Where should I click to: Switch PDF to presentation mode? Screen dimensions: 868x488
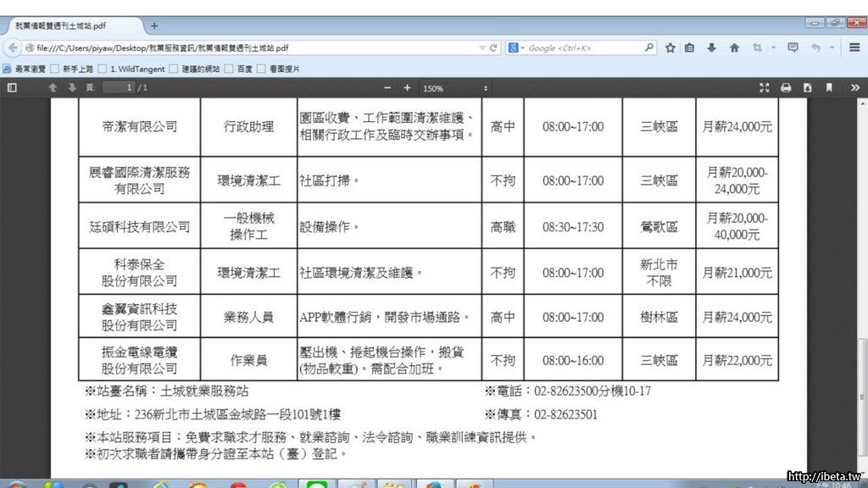(x=764, y=87)
